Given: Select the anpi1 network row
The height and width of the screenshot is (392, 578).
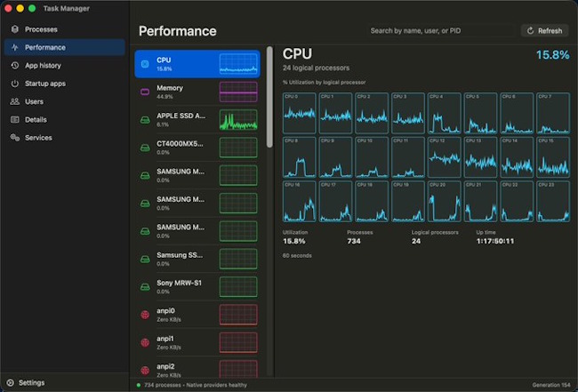Looking at the screenshot, I should point(197,342).
